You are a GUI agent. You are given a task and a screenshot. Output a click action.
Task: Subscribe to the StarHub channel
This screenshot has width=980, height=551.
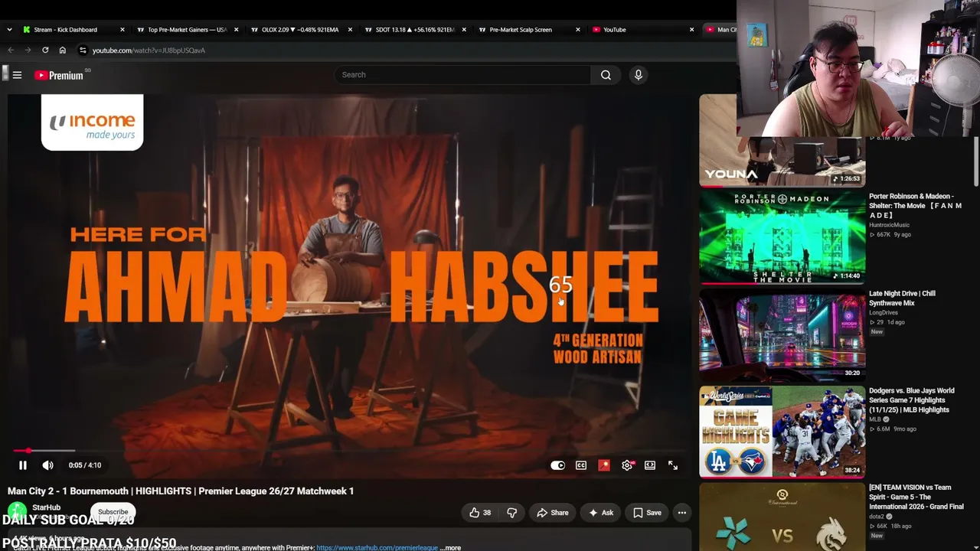113,512
